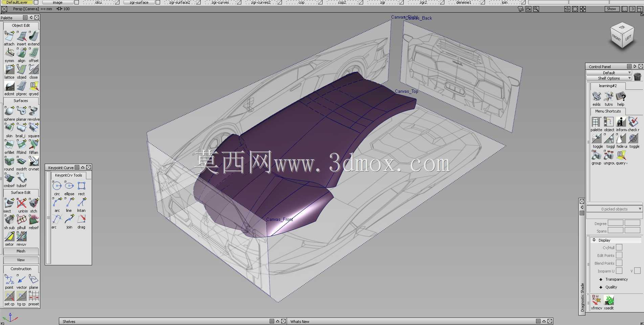Enable the Edit Points display checkbox
The width and height of the screenshot is (644, 325).
[619, 255]
